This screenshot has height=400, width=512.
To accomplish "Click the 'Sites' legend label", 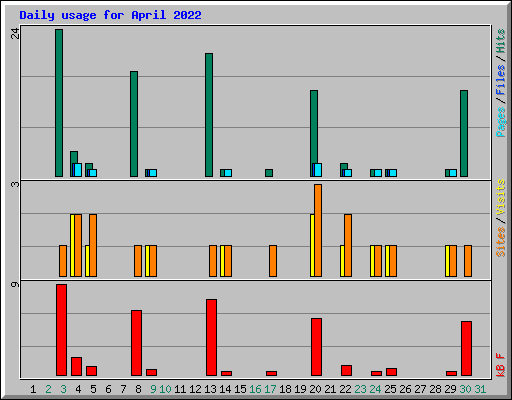I will point(501,242).
